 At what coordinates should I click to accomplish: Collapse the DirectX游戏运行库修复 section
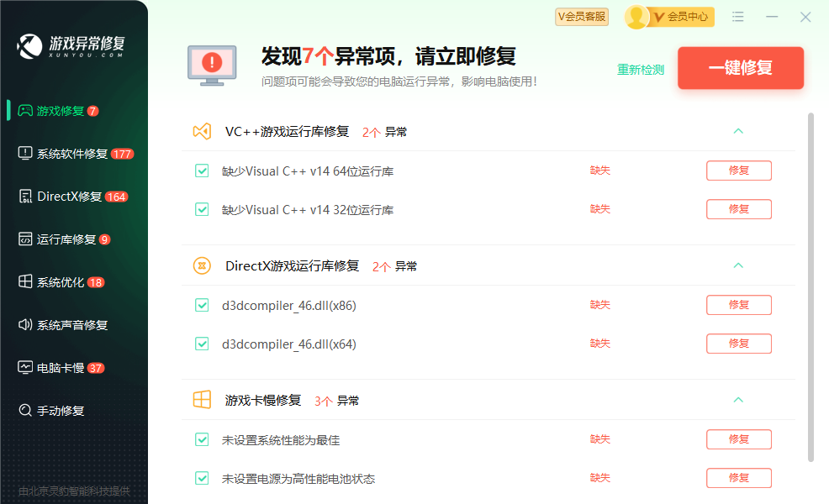click(738, 266)
